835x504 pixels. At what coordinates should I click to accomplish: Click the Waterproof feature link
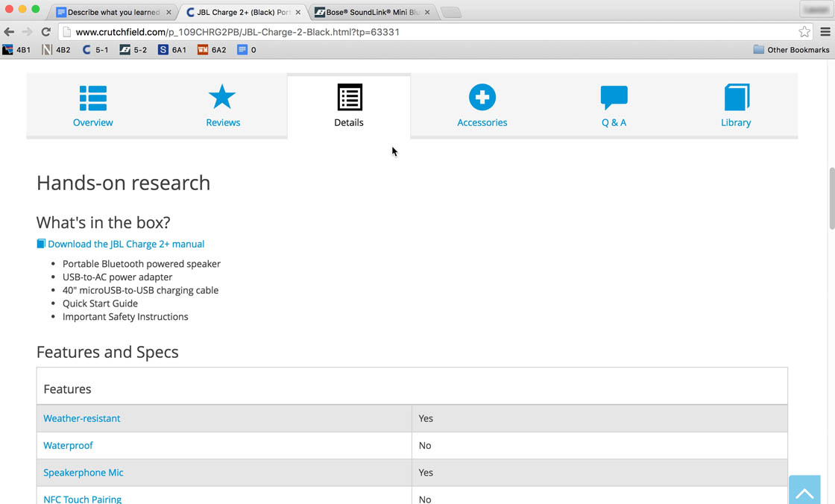coord(69,446)
